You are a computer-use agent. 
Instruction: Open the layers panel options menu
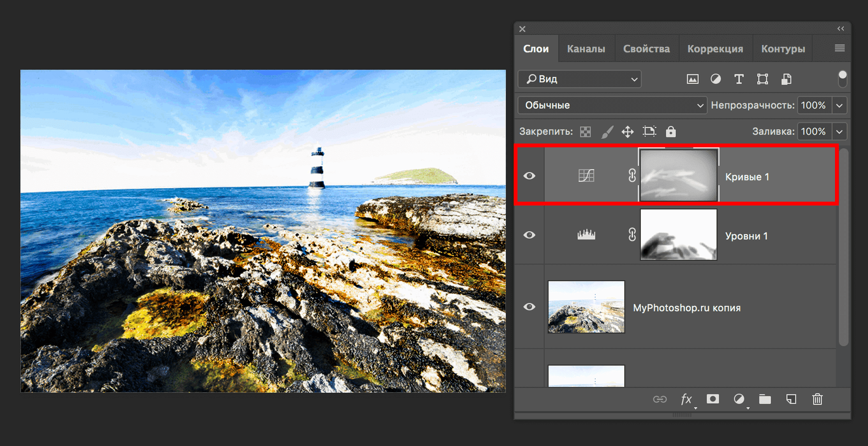point(839,48)
